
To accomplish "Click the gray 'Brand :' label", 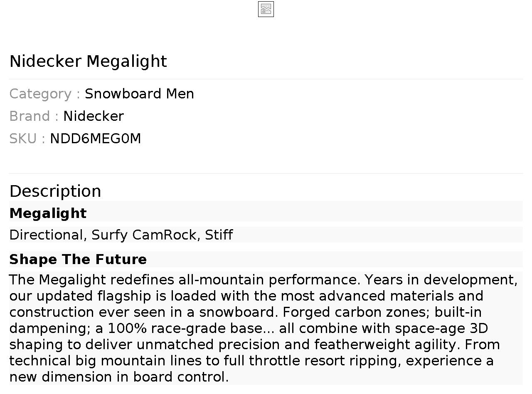I will tap(34, 116).
